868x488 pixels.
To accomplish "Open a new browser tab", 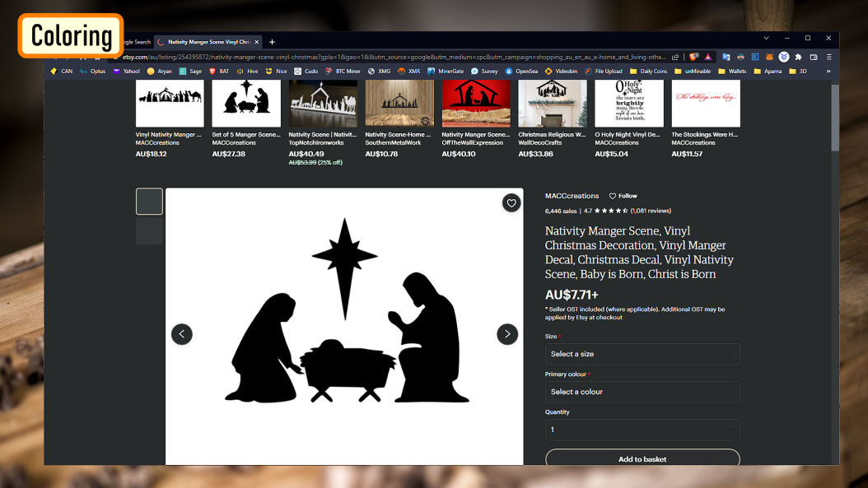I will click(272, 42).
